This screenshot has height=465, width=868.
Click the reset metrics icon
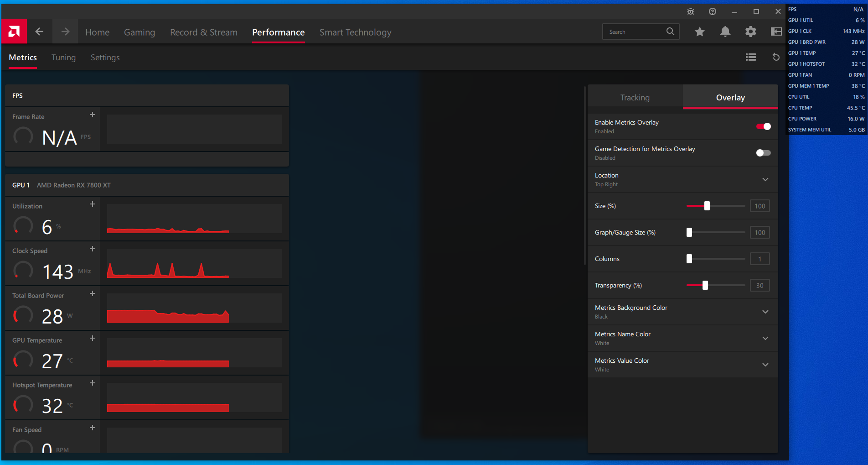[x=776, y=57]
